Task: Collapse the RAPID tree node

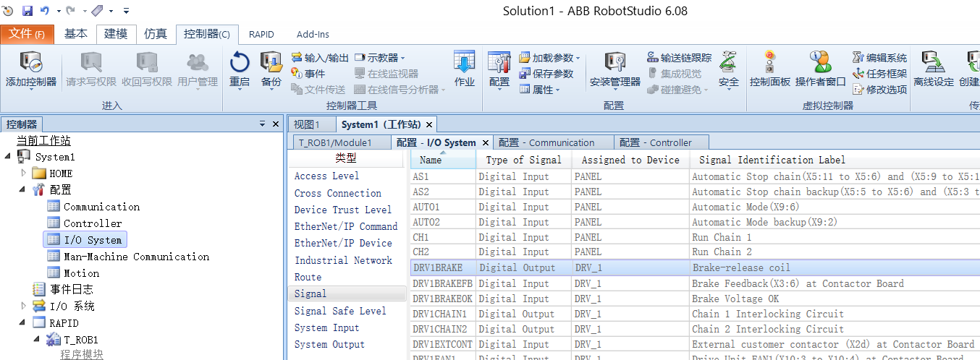Action: (x=24, y=322)
